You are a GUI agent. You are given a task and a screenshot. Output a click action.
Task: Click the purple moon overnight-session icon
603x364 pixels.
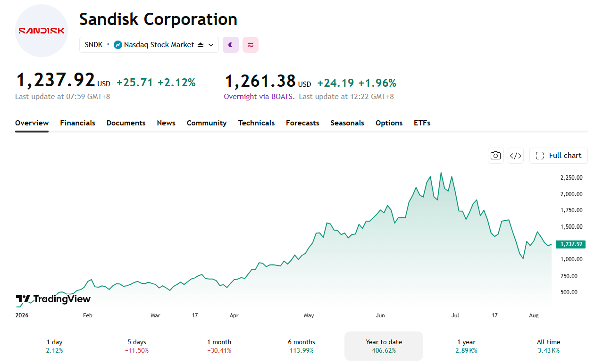[231, 45]
